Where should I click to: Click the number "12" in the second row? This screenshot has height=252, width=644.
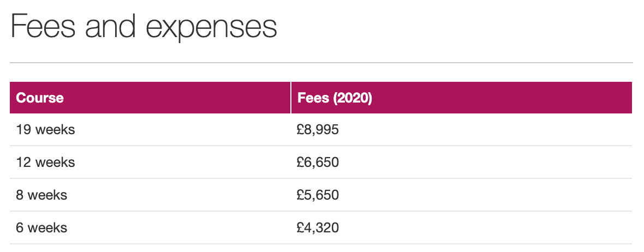pyautogui.click(x=23, y=163)
